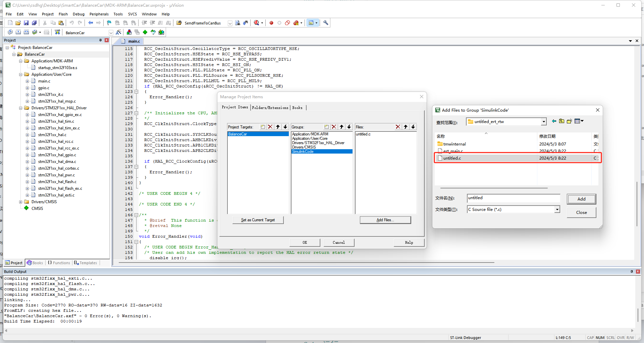Click the Pack Installer icon

tap(161, 32)
